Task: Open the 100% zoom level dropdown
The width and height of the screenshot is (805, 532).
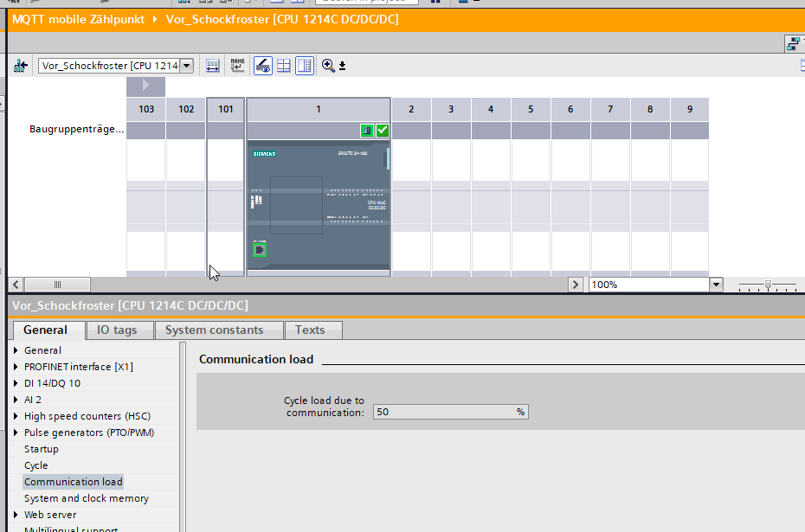Action: [x=716, y=285]
